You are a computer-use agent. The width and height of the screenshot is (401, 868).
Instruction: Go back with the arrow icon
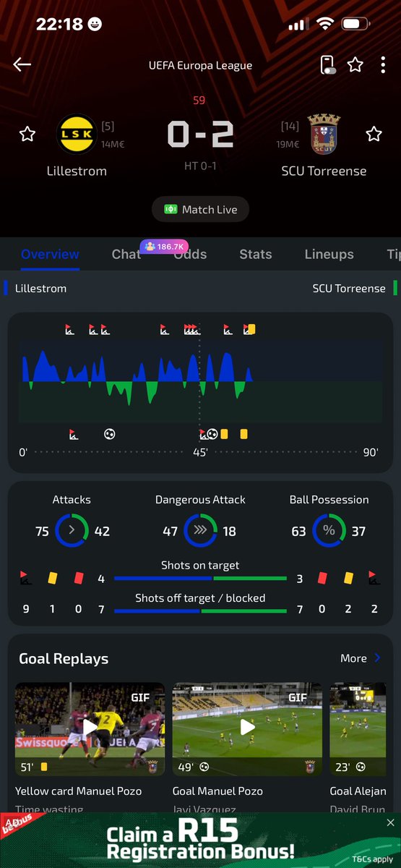tap(22, 65)
